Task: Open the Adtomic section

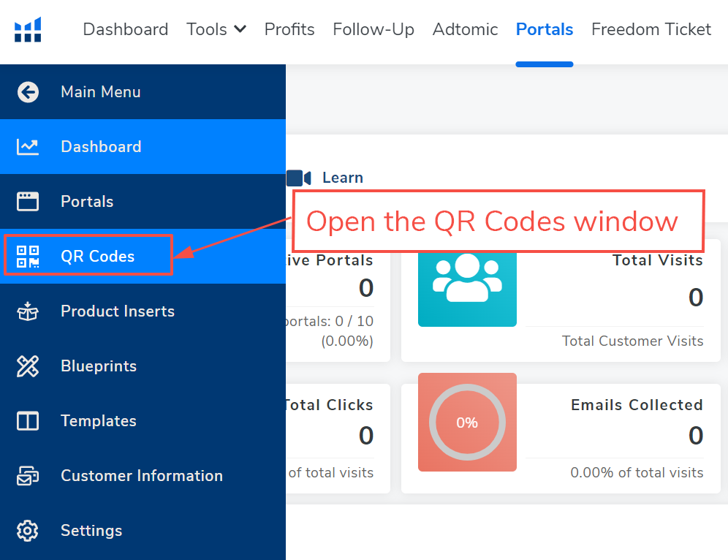Action: (x=465, y=29)
